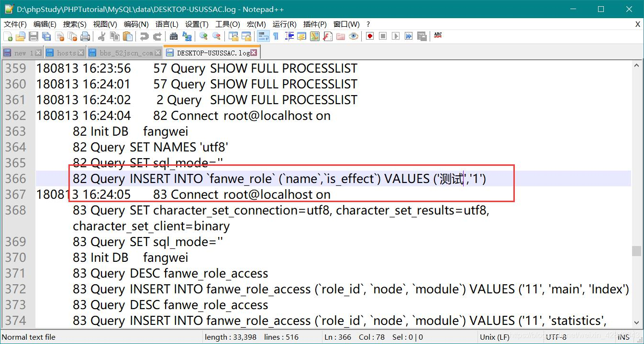The height and width of the screenshot is (344, 644).
Task: Open the 运行(R) menu
Action: pyautogui.click(x=284, y=24)
